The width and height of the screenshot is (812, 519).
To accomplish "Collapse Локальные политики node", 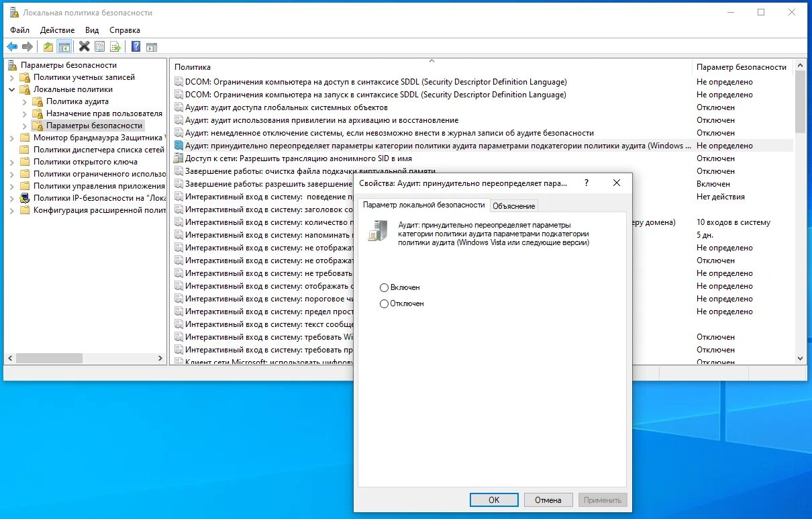I will click(12, 89).
